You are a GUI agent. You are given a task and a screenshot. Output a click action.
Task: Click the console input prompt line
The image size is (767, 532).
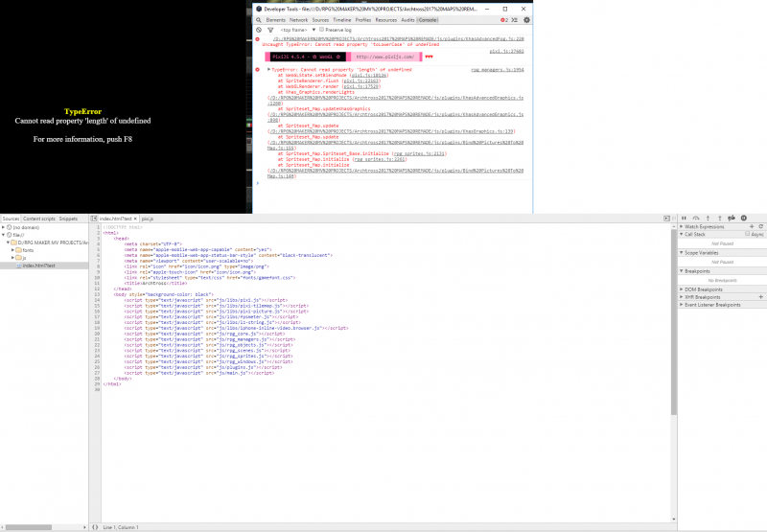tap(392, 183)
